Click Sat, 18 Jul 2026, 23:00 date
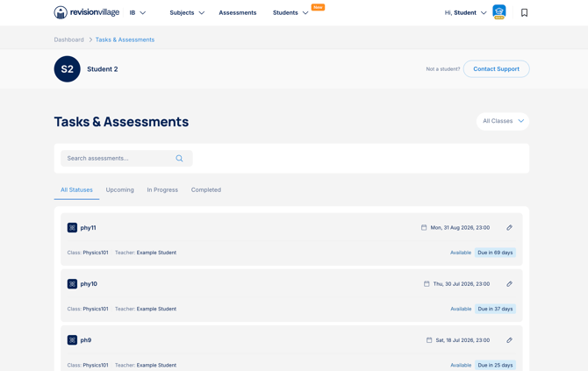 coord(463,340)
